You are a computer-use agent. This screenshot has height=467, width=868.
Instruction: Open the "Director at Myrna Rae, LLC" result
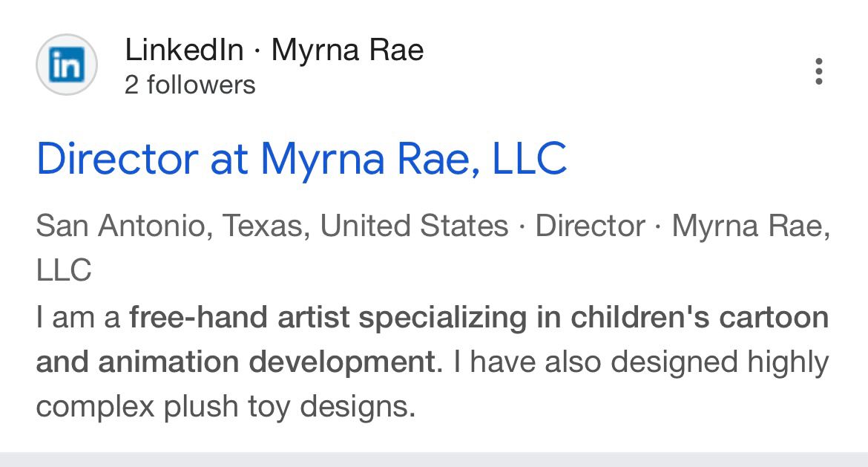click(x=301, y=158)
